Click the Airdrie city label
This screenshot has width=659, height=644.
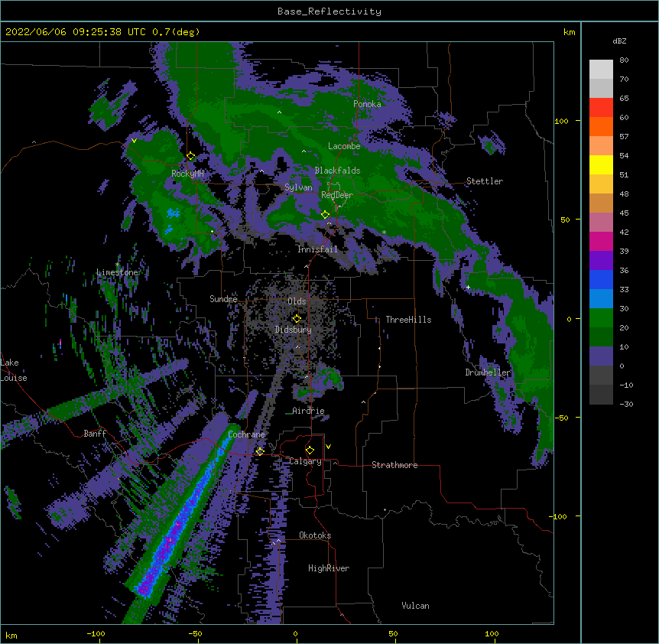(x=308, y=411)
